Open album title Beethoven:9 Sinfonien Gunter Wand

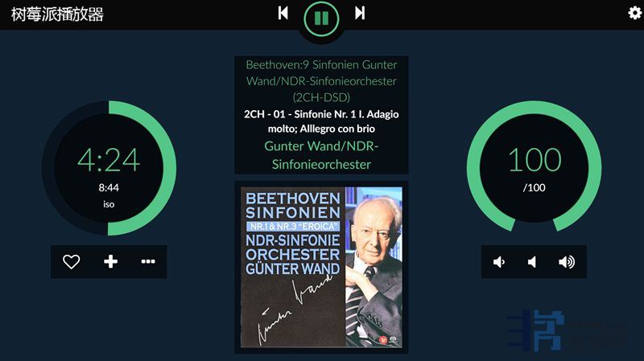(321, 81)
